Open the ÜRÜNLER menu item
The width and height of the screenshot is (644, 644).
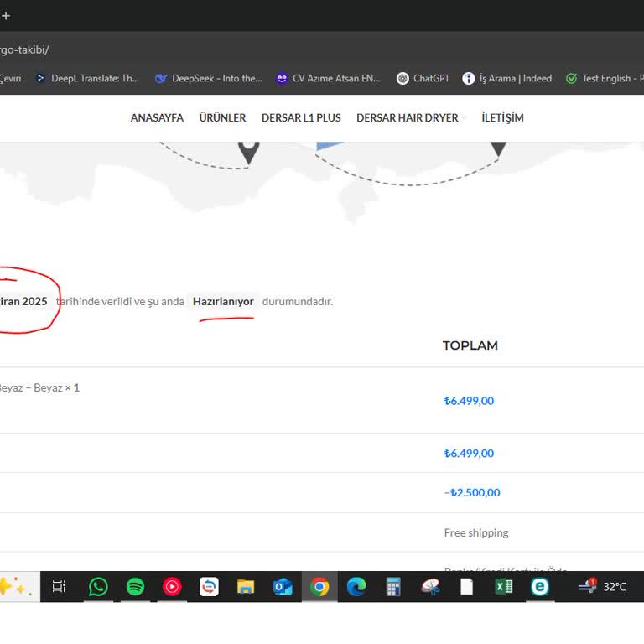tap(222, 118)
